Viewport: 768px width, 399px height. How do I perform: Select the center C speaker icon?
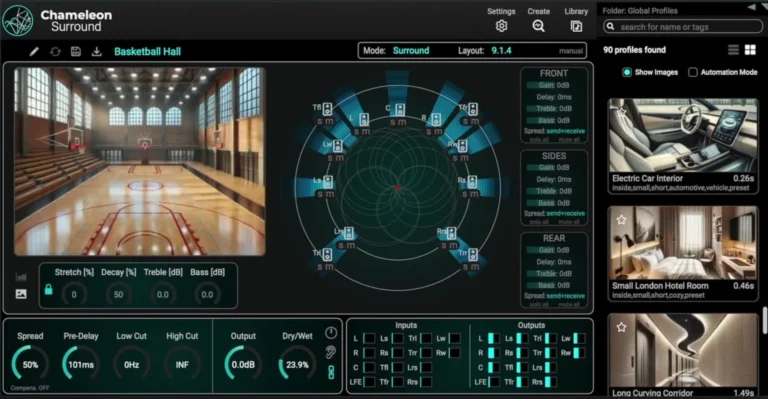click(x=400, y=110)
